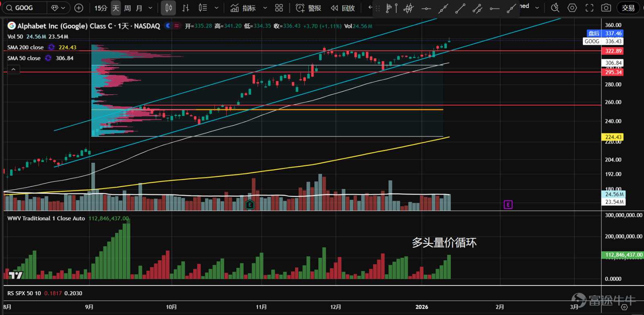Image resolution: width=644 pixels, height=315 pixels.
Task: Grab the drawing favorites toolbar drag handle
Action: [x=378, y=8]
